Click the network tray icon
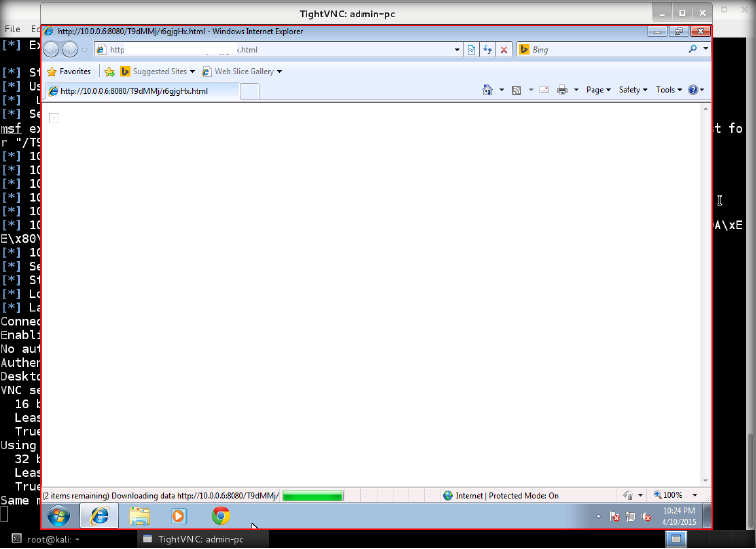 [x=631, y=517]
